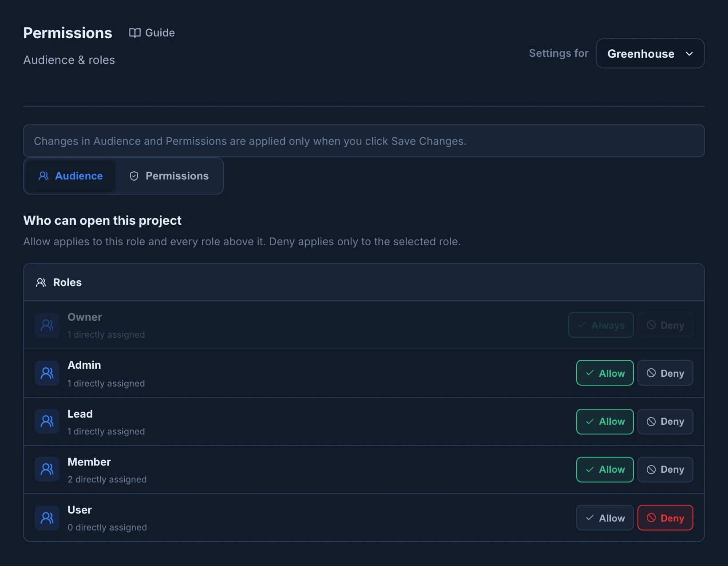The height and width of the screenshot is (566, 728).
Task: Click '0 directly assigned' under User
Action: [x=107, y=527]
